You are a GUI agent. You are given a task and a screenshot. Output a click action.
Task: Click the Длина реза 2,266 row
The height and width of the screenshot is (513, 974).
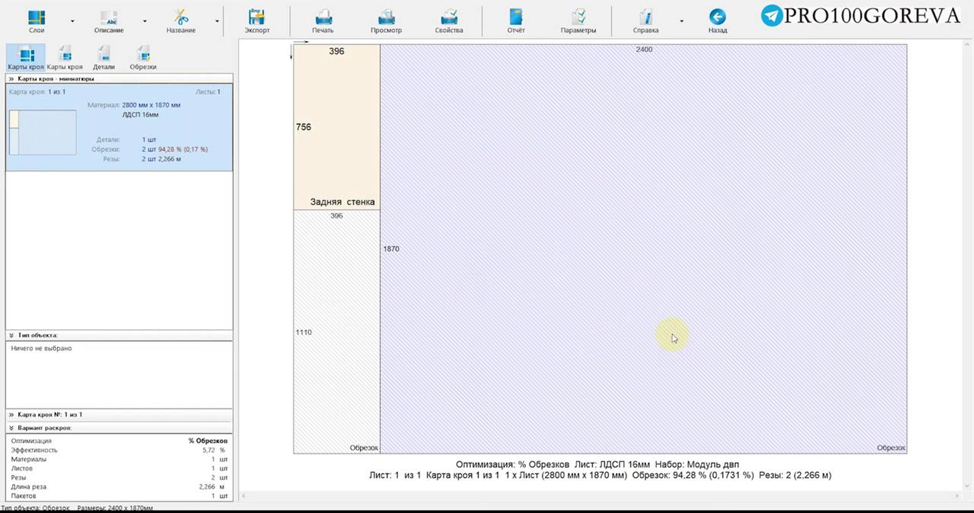pyautogui.click(x=119, y=487)
